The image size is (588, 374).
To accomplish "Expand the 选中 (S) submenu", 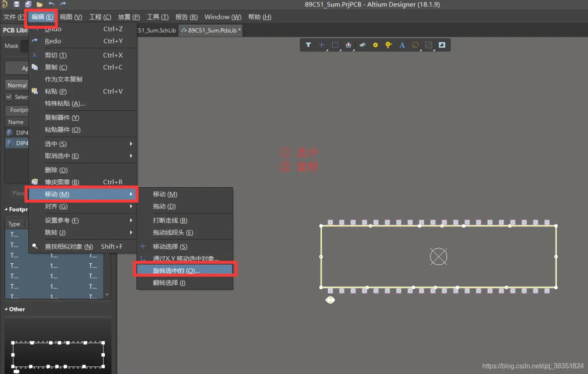I will tap(82, 144).
